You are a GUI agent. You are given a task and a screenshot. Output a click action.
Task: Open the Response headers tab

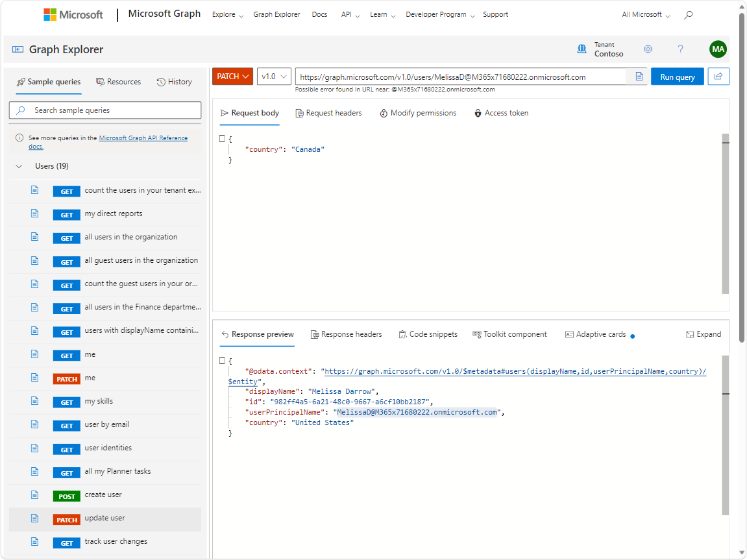point(347,334)
